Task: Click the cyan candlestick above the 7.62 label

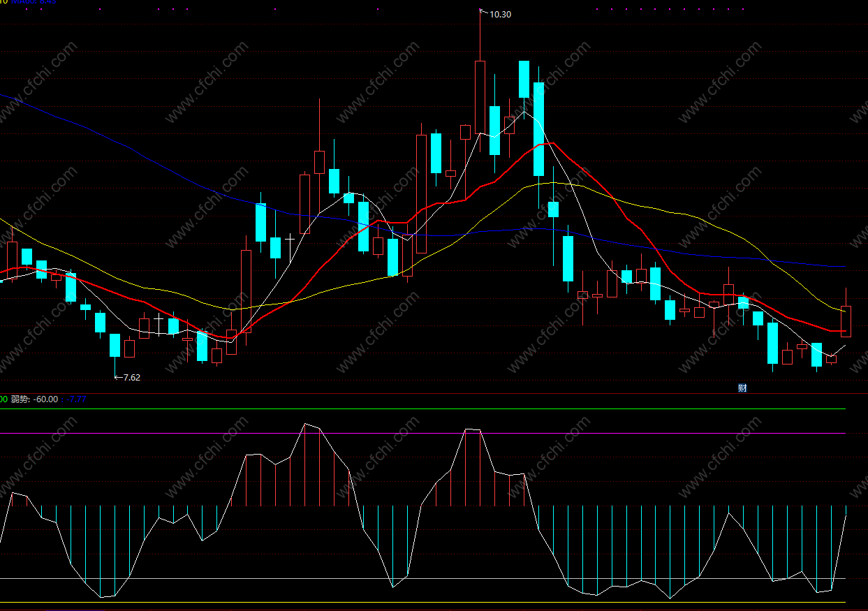Action: point(115,346)
